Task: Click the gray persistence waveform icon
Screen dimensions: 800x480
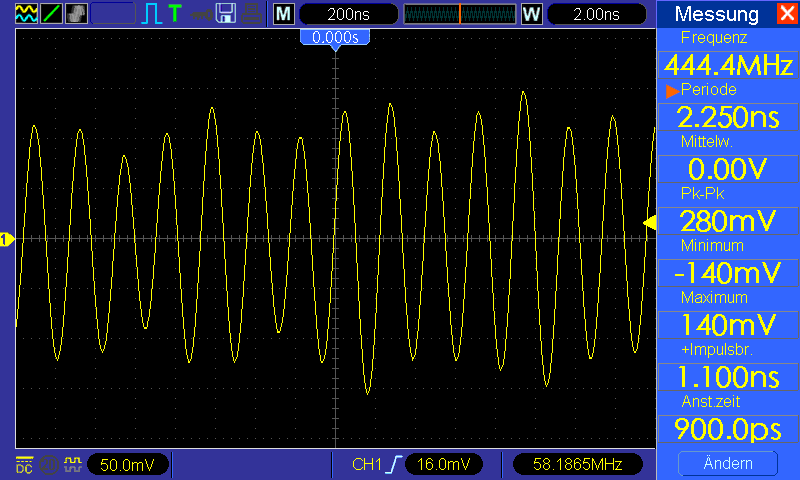Action: pos(76,13)
